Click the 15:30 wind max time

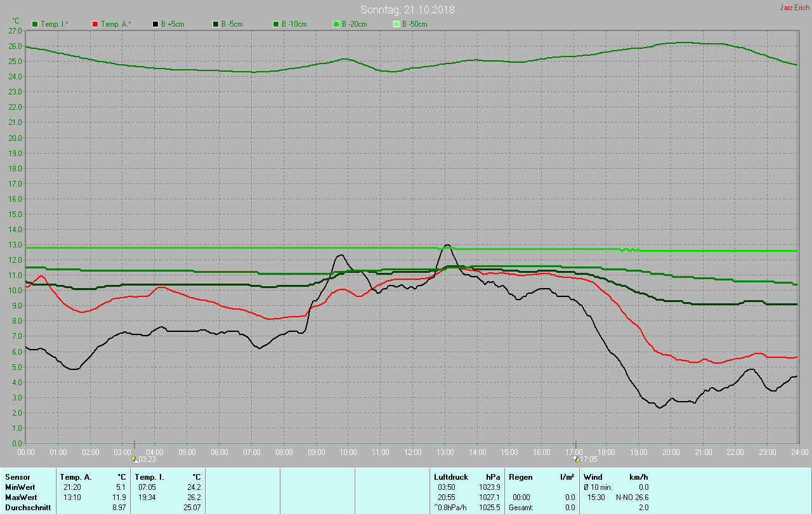pyautogui.click(x=596, y=497)
